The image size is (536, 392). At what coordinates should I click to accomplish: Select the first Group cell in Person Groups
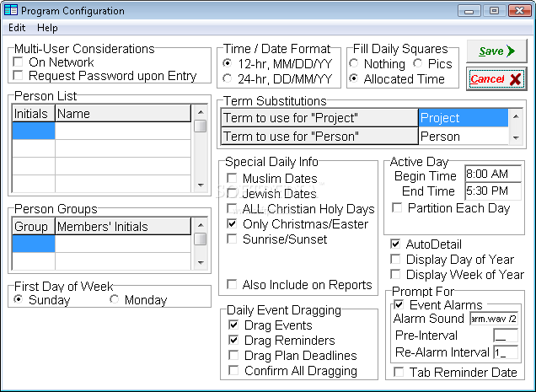click(34, 244)
